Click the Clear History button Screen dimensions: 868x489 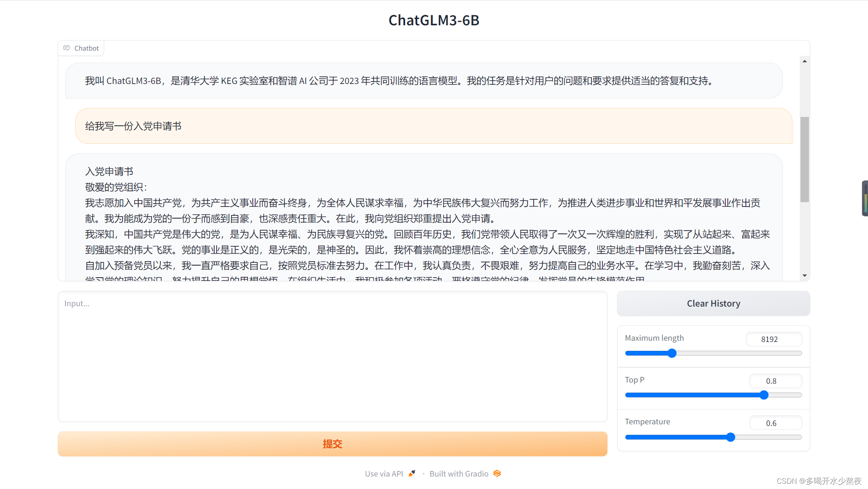click(713, 303)
